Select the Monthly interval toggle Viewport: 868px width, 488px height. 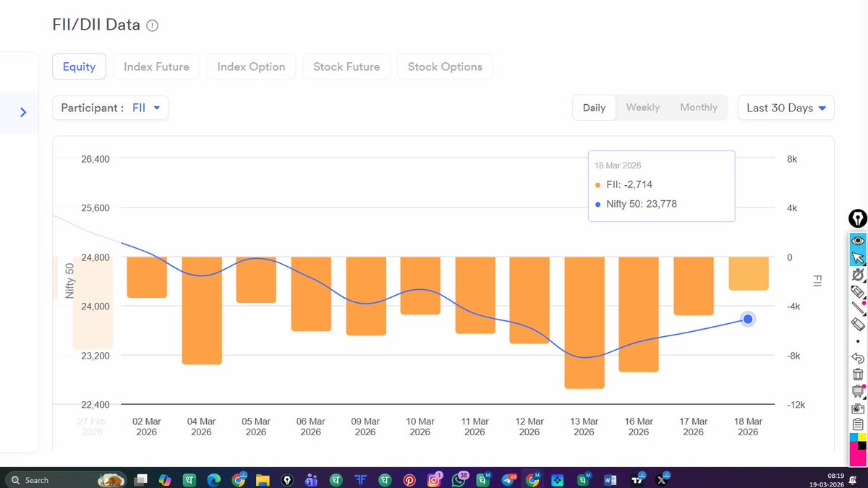(698, 108)
